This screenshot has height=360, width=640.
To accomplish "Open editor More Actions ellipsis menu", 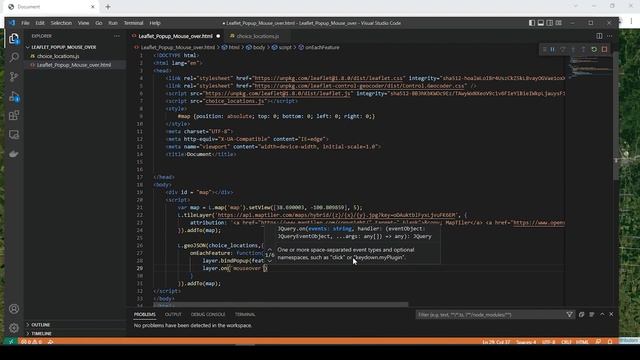I will [x=609, y=36].
